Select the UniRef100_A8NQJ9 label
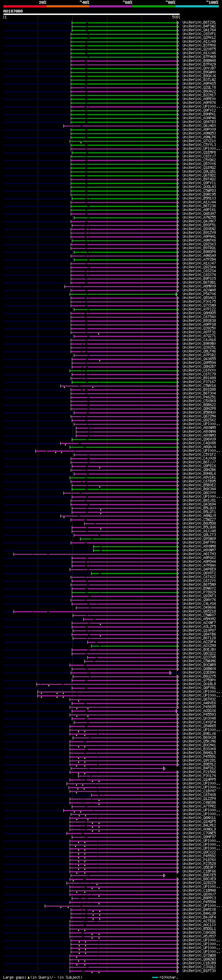Image resolution: width=222 pixels, height=980 pixels. (x=199, y=516)
